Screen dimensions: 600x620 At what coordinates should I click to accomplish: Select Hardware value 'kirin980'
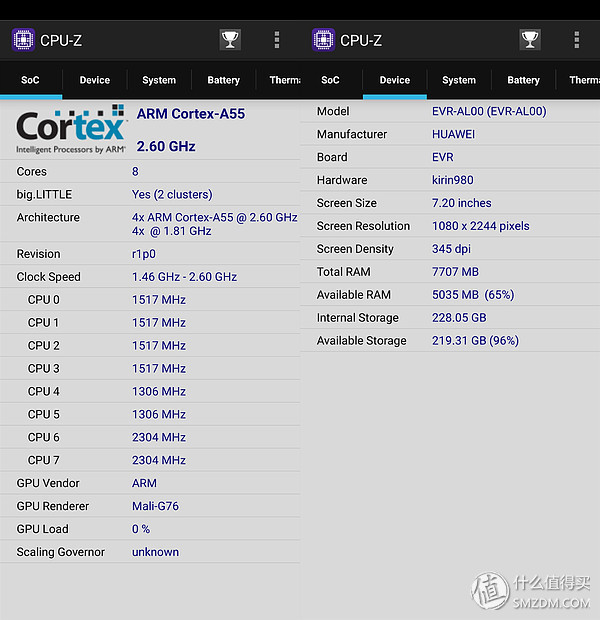(452, 180)
